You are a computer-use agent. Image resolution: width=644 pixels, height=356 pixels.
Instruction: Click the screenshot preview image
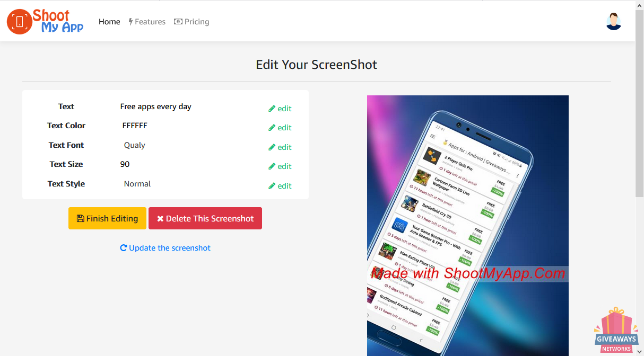pos(468,226)
